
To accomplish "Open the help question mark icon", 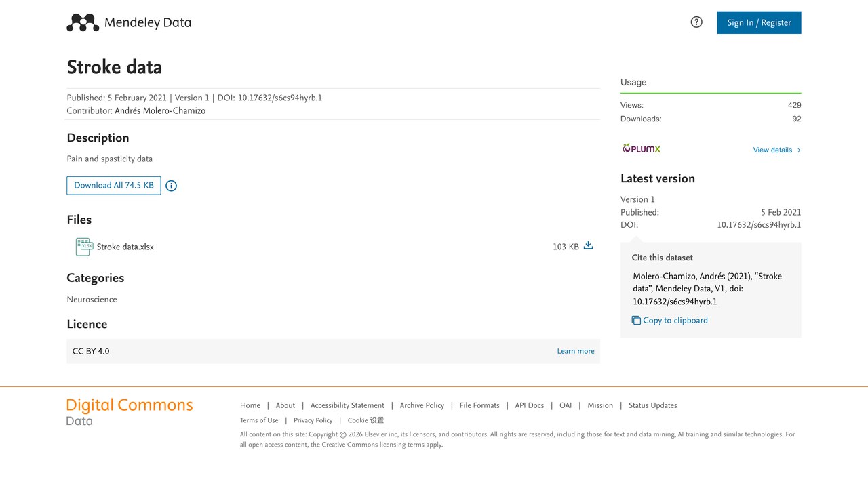I will pyautogui.click(x=696, y=22).
